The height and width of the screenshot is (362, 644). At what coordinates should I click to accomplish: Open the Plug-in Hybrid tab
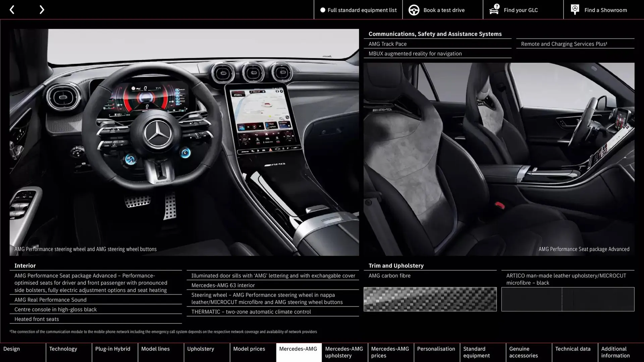[115, 352]
